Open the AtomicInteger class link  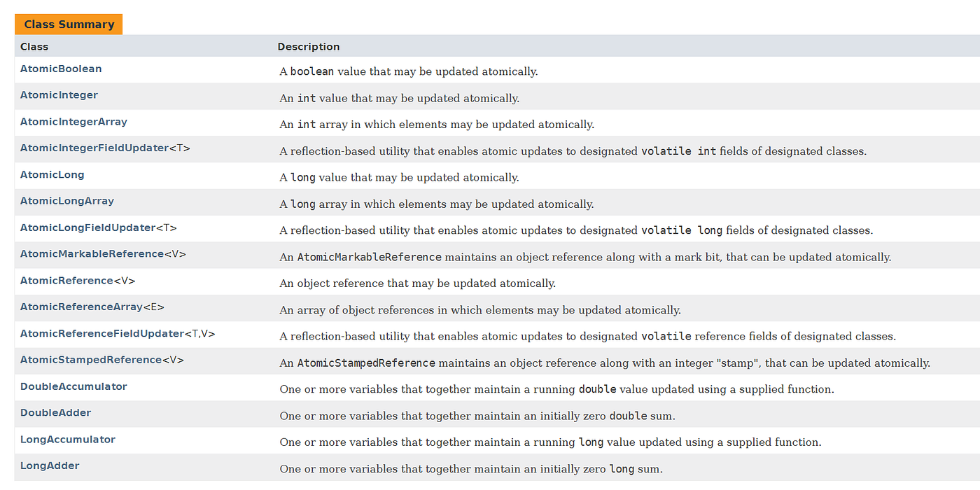click(59, 95)
